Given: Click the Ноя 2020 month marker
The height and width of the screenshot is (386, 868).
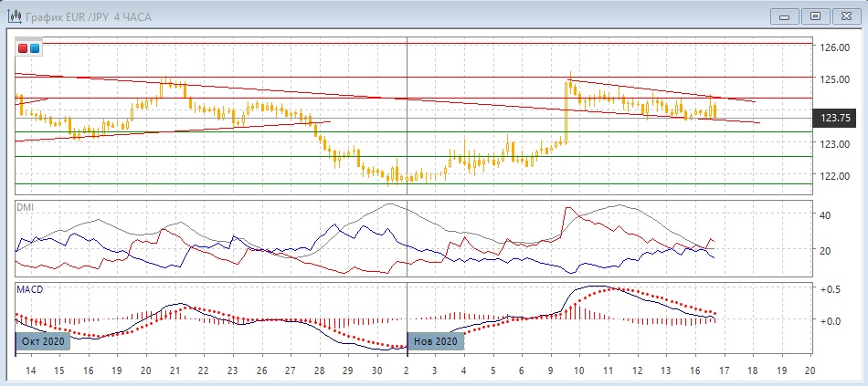Looking at the screenshot, I should point(435,340).
